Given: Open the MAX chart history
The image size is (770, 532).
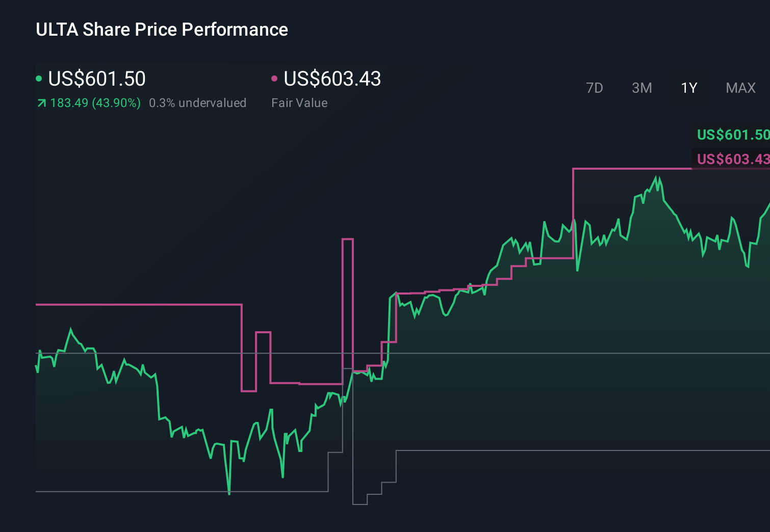Looking at the screenshot, I should (x=740, y=88).
